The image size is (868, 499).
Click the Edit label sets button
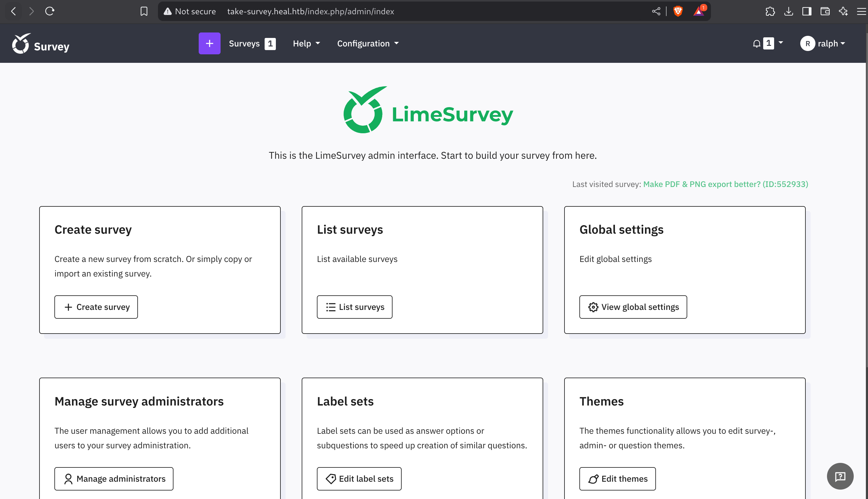pyautogui.click(x=359, y=479)
